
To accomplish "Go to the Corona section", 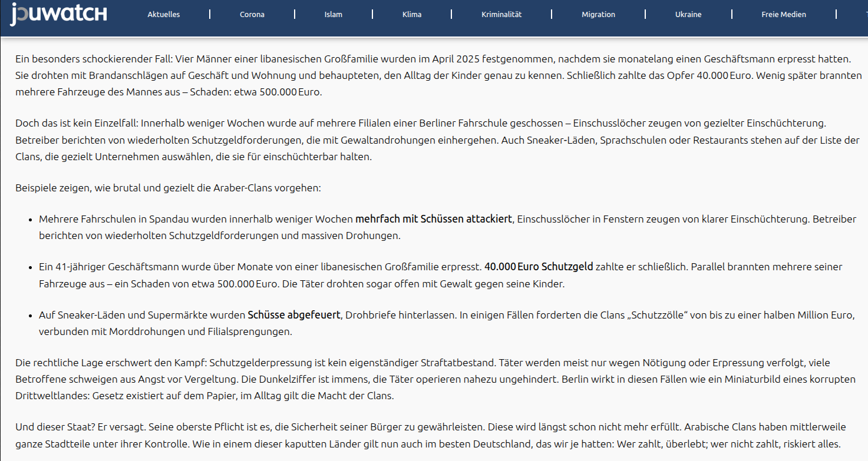I will pos(252,14).
